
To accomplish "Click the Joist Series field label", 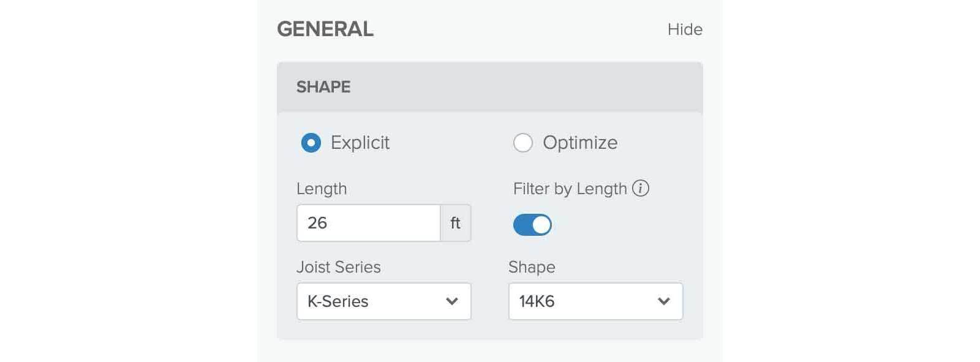I will coord(339,267).
